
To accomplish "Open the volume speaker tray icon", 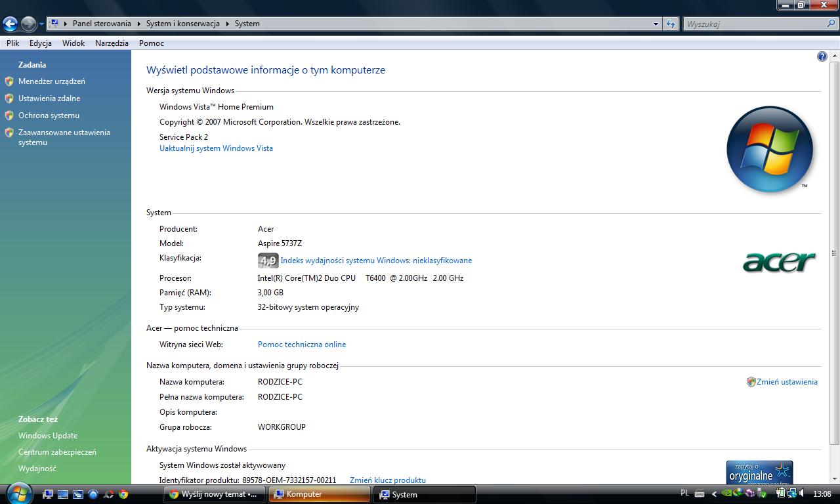I will pos(803,493).
